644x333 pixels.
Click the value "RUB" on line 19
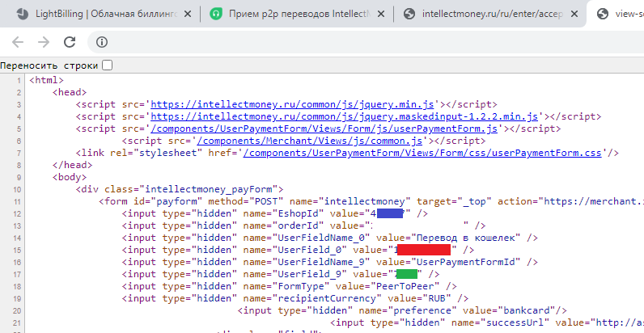click(x=437, y=298)
